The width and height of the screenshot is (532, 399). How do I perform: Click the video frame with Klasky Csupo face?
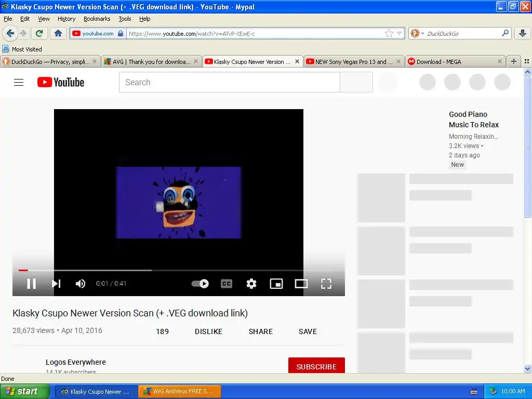179,202
